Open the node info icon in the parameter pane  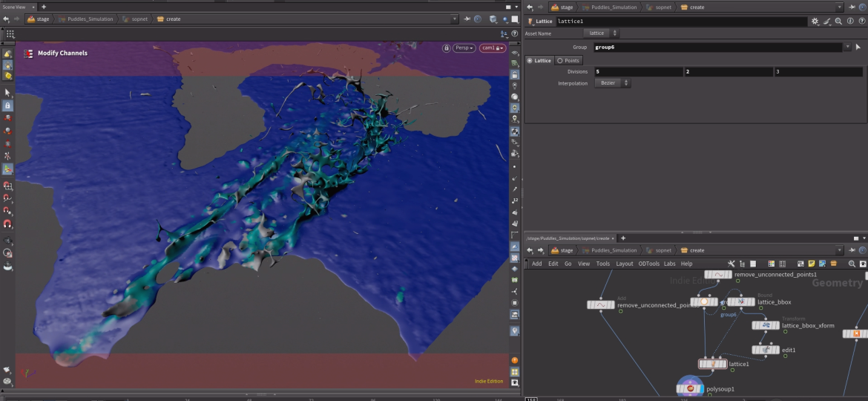[849, 22]
